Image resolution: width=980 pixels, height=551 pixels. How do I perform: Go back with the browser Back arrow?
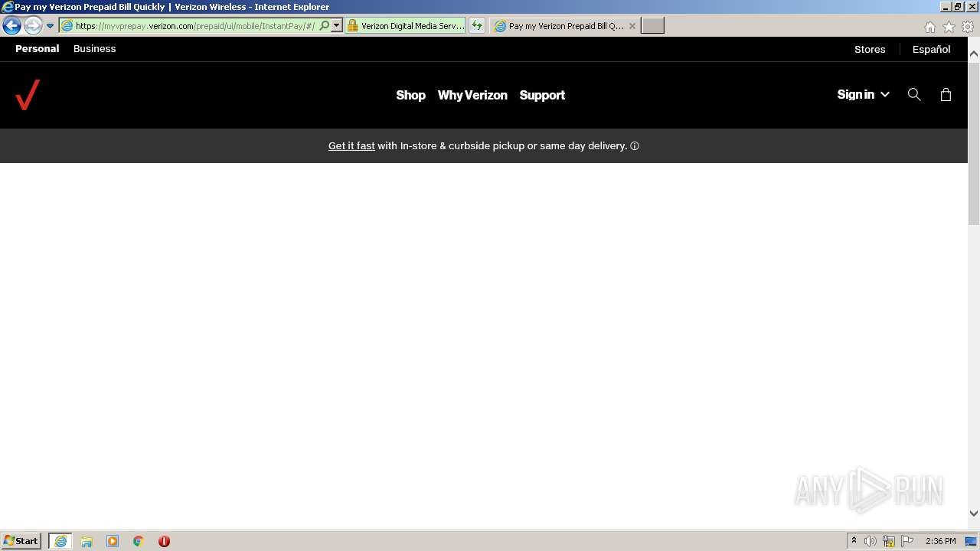coord(11,26)
